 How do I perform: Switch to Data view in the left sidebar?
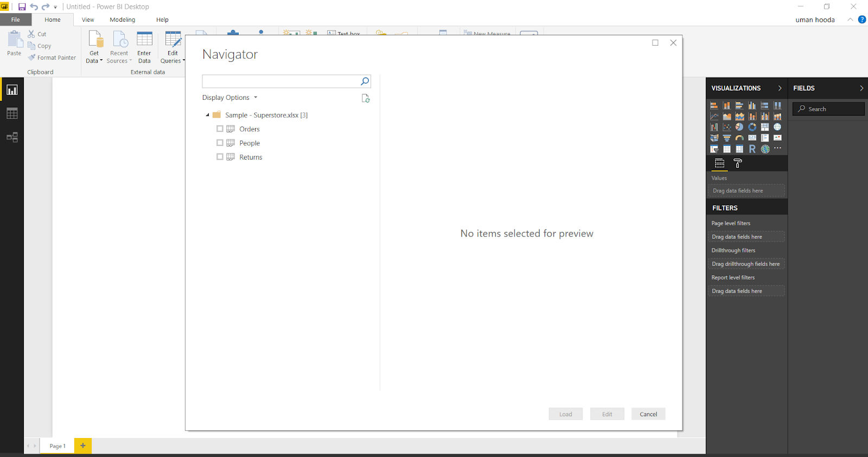[x=12, y=113]
